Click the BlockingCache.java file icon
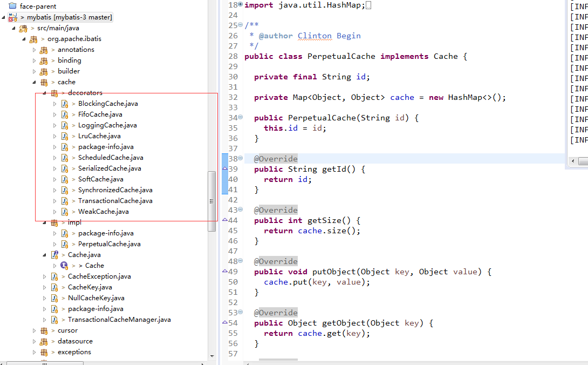The image size is (588, 365). tap(65, 104)
